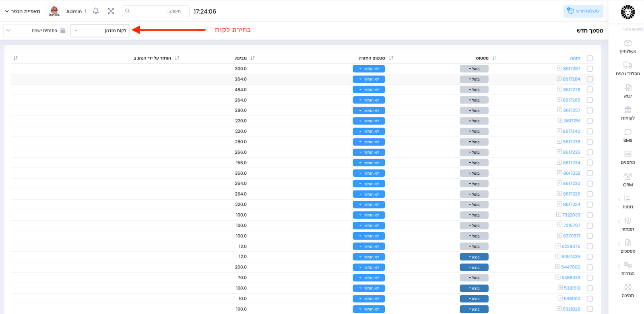Select the checkbox for shipment 8617224
This screenshot has width=644, height=314.
click(x=590, y=205)
